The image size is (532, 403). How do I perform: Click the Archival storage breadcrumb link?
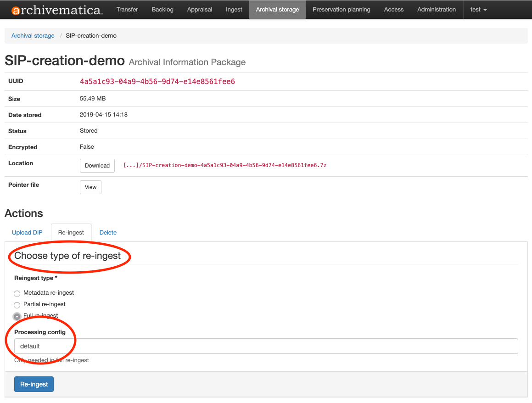click(x=33, y=36)
